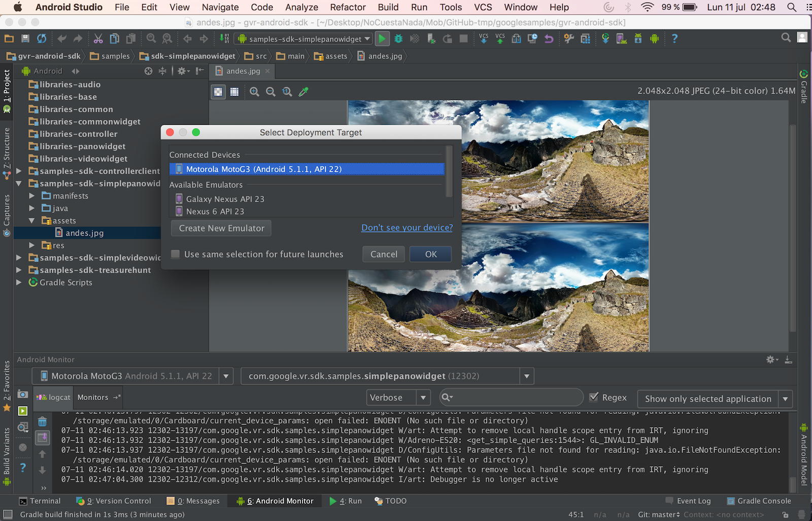This screenshot has height=521, width=812.
Task: Click OK in deployment dialog
Action: click(x=431, y=254)
